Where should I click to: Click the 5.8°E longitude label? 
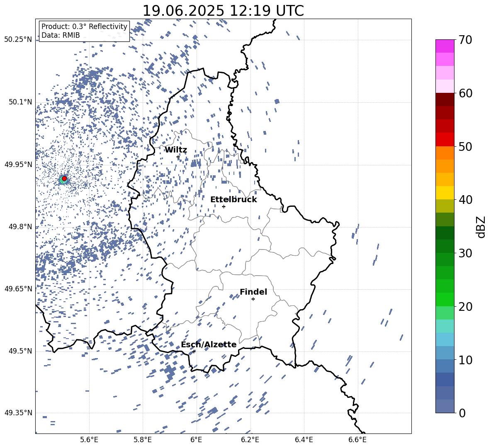coord(143,440)
